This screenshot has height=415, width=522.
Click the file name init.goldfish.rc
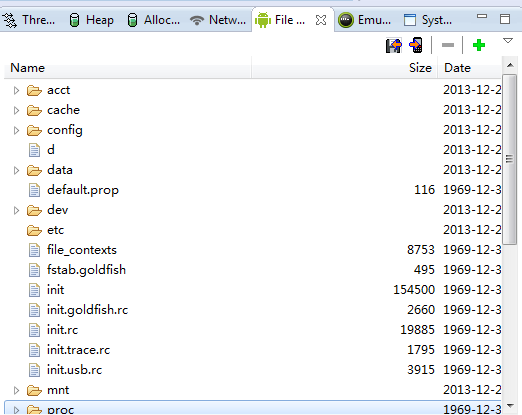[x=87, y=310]
